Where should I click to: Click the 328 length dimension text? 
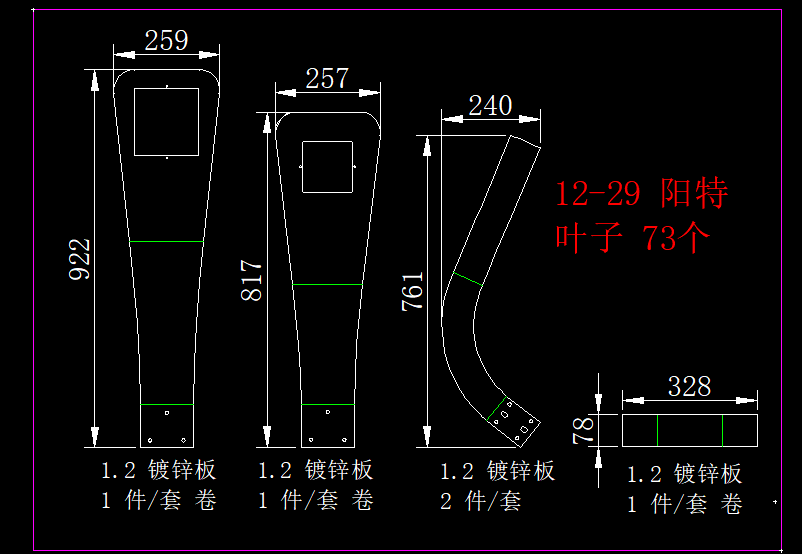pos(689,386)
